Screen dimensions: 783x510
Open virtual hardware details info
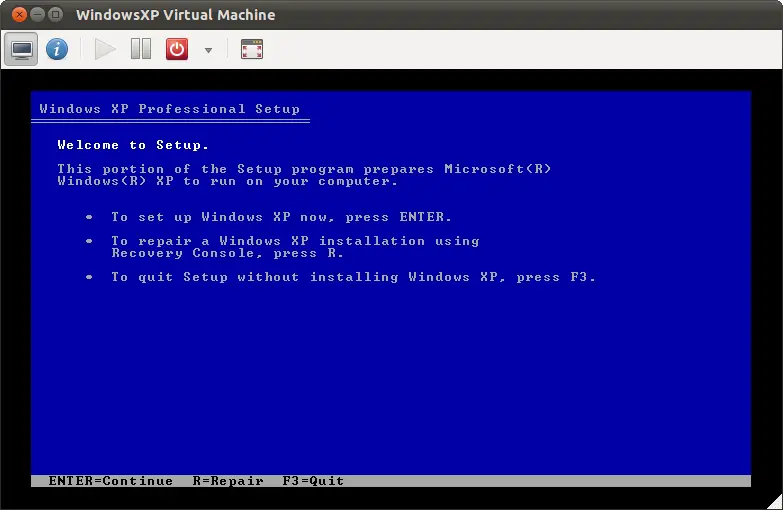pyautogui.click(x=57, y=49)
